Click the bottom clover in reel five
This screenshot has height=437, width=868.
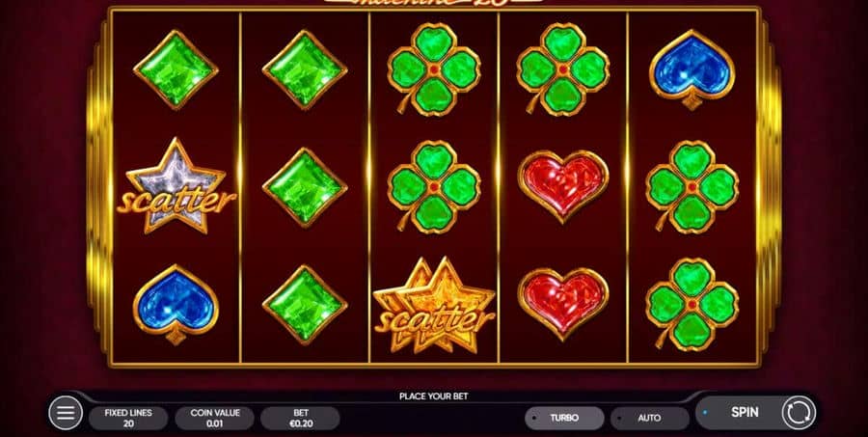pos(692,304)
